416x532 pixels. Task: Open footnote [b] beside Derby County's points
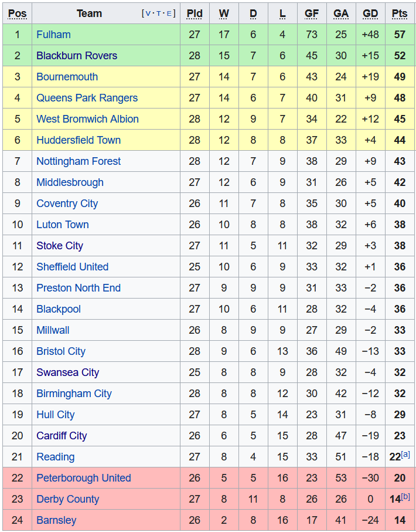coord(405,497)
